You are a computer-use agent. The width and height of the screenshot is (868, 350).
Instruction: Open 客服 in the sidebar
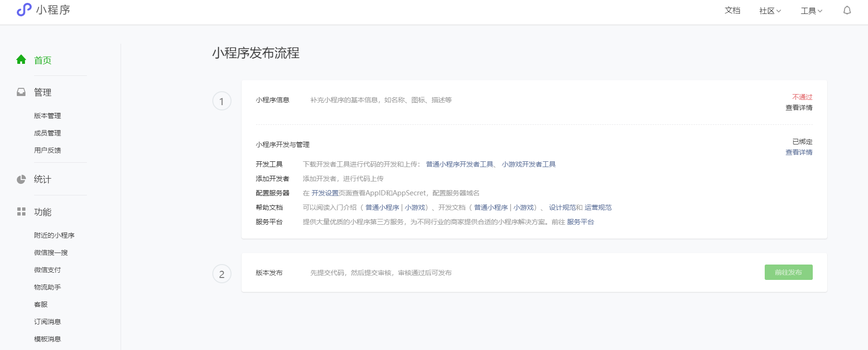[41, 304]
